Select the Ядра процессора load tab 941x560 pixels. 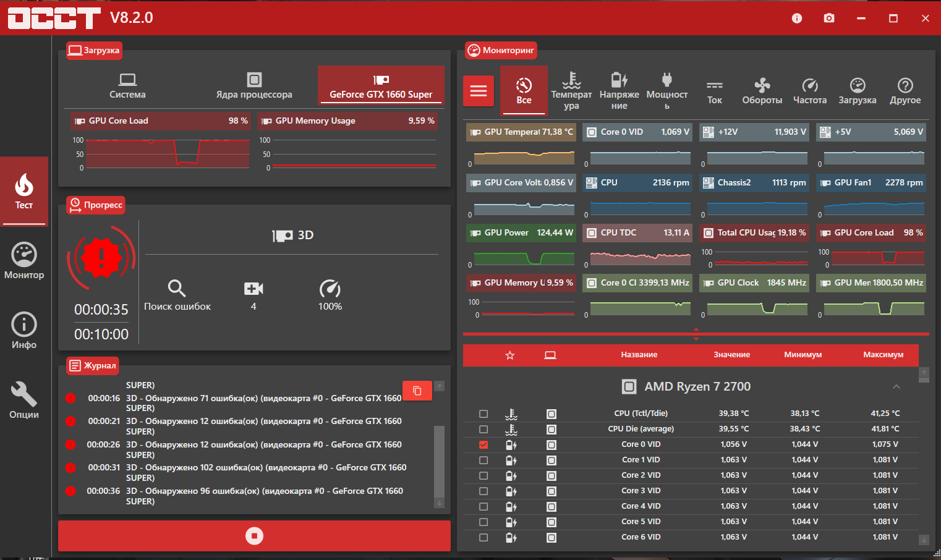click(x=254, y=86)
